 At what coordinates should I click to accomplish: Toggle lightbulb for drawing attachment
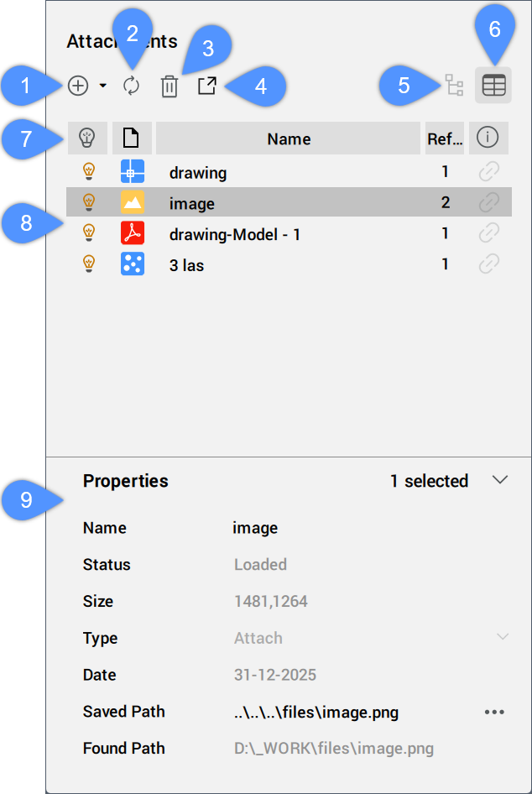[88, 172]
